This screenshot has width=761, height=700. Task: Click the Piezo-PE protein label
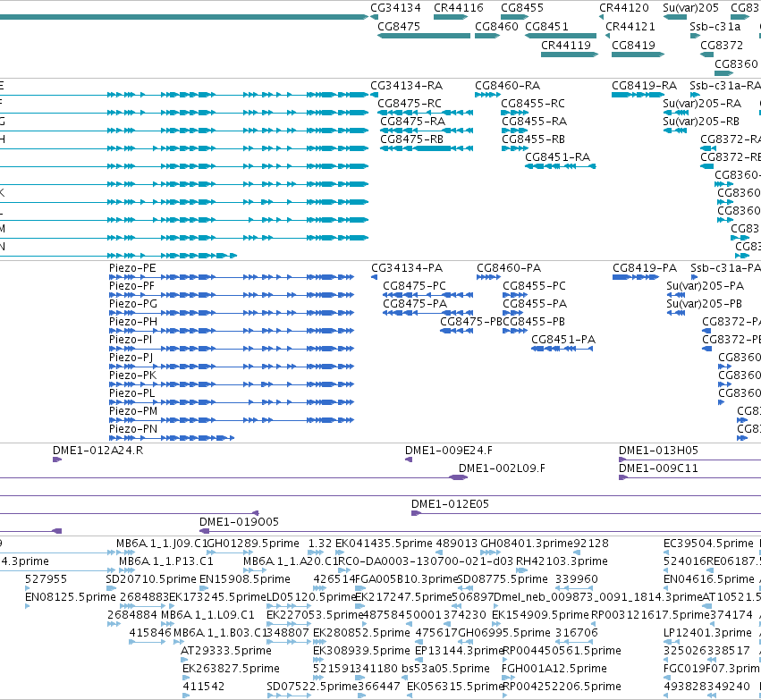132,268
